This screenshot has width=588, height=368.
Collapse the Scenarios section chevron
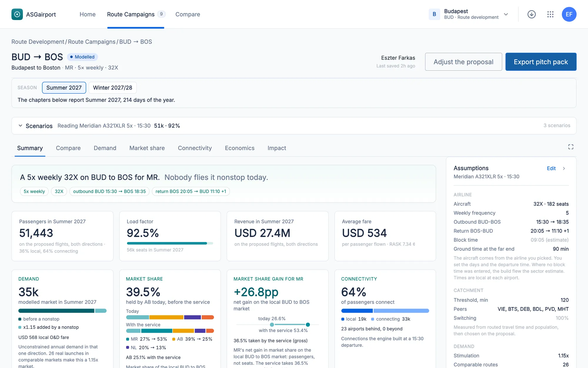[20, 126]
